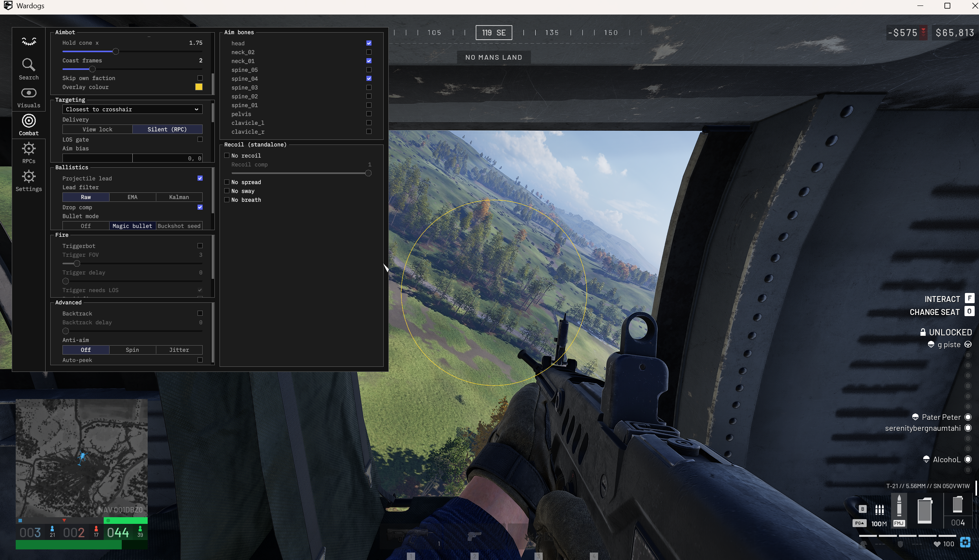Open the RPCs gear icon section
Image resolution: width=979 pixels, height=560 pixels.
click(x=29, y=153)
